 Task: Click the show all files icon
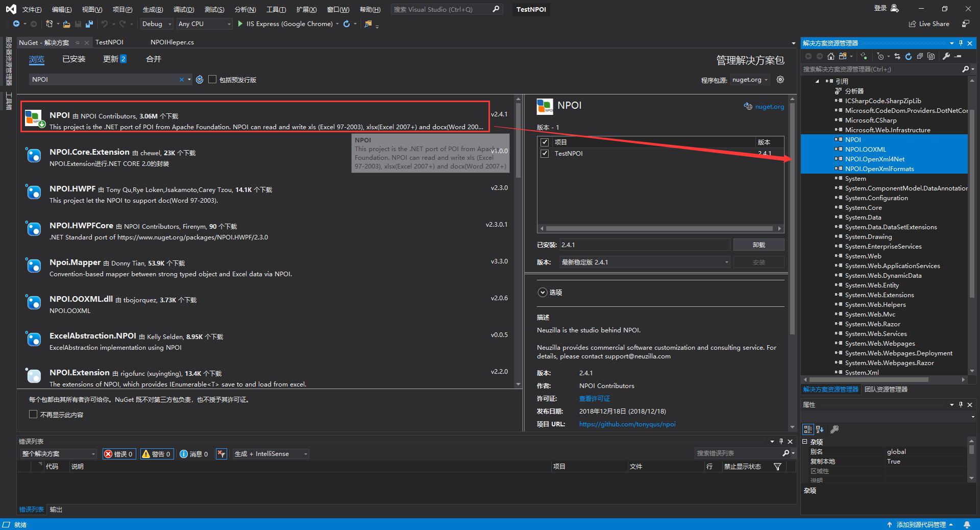pos(931,56)
